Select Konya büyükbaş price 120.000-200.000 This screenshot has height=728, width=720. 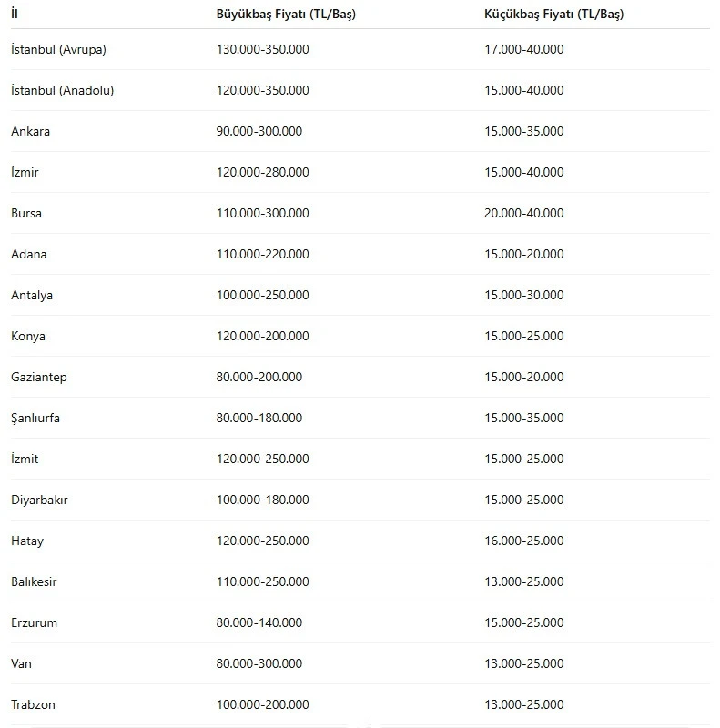(262, 336)
